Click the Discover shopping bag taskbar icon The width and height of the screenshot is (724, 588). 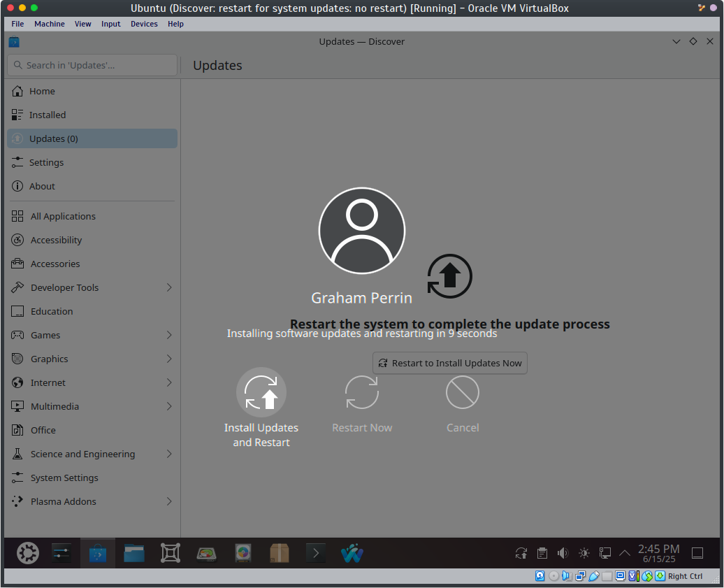[x=98, y=553]
